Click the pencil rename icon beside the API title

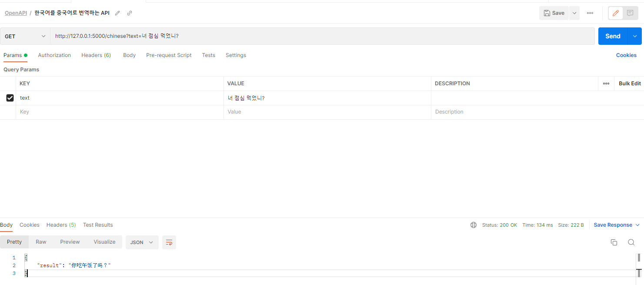point(117,13)
